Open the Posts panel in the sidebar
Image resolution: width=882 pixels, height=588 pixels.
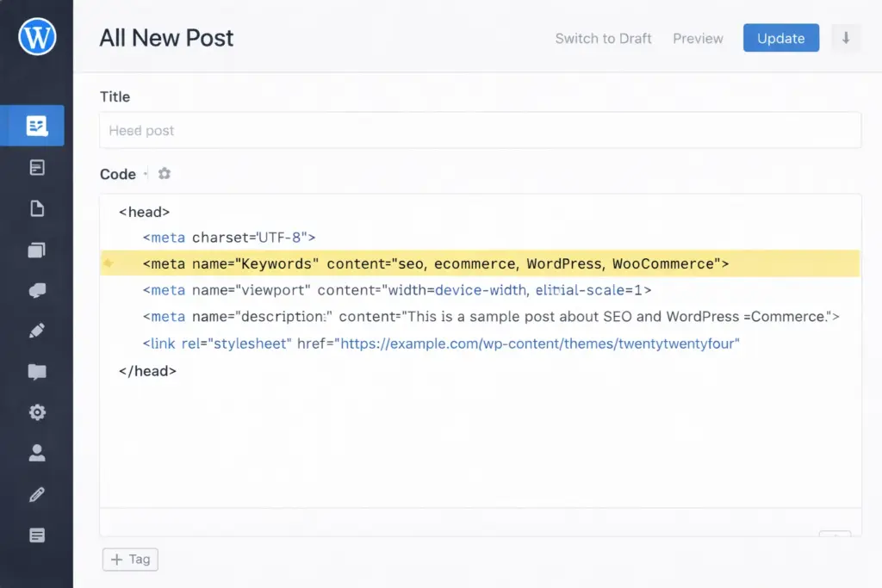pyautogui.click(x=35, y=125)
